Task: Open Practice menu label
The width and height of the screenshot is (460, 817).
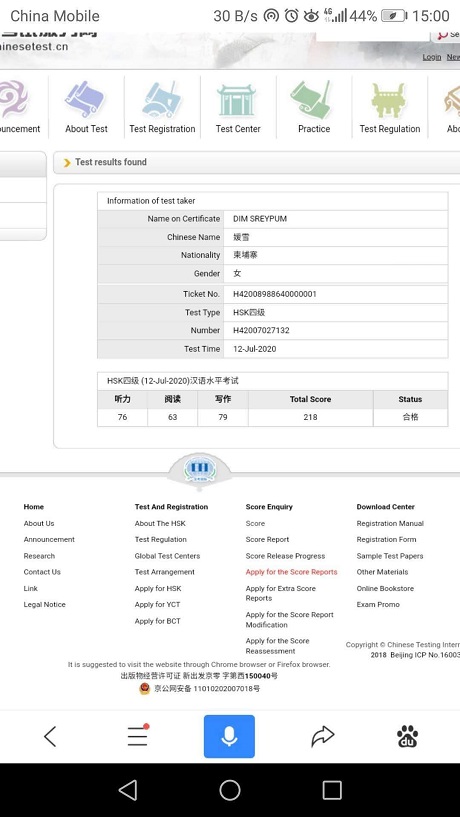Action: [x=314, y=129]
